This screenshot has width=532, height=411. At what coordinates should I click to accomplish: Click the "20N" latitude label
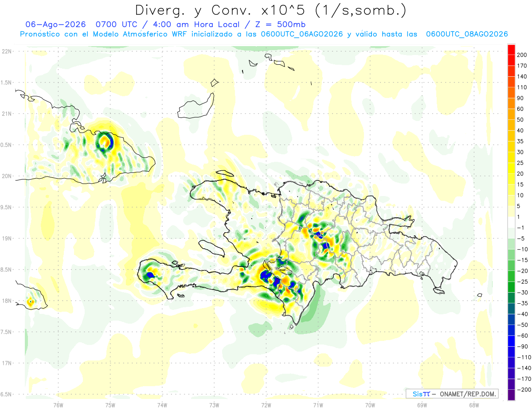(7, 176)
